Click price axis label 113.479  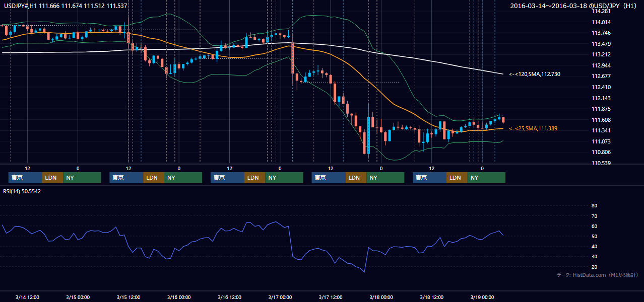click(x=601, y=44)
